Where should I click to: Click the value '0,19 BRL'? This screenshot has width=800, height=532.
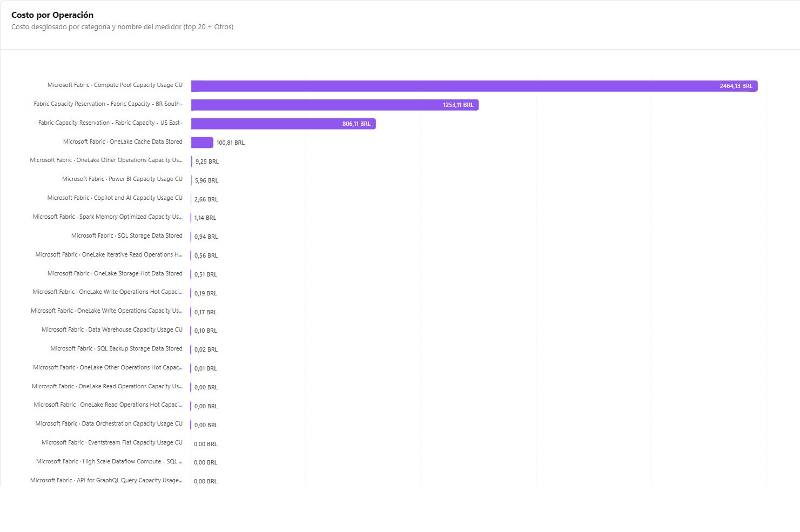205,294
